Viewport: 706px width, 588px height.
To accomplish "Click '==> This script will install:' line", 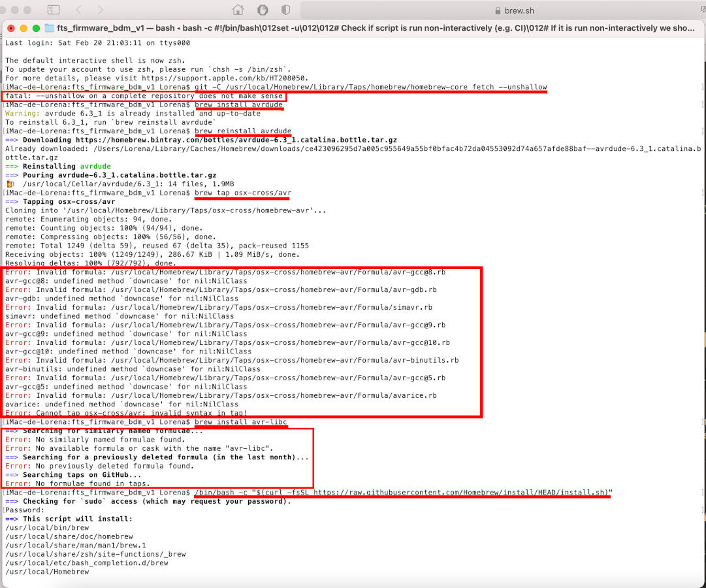I will point(69,519).
